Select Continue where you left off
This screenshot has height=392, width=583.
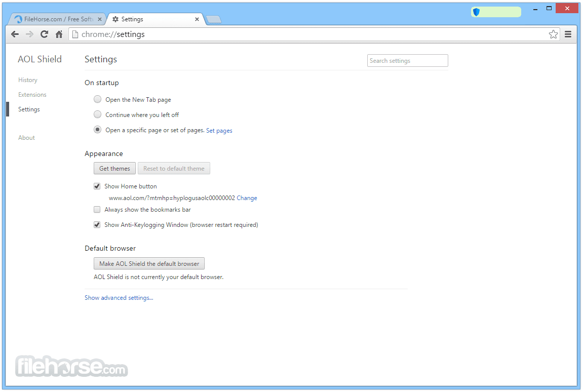coord(97,114)
